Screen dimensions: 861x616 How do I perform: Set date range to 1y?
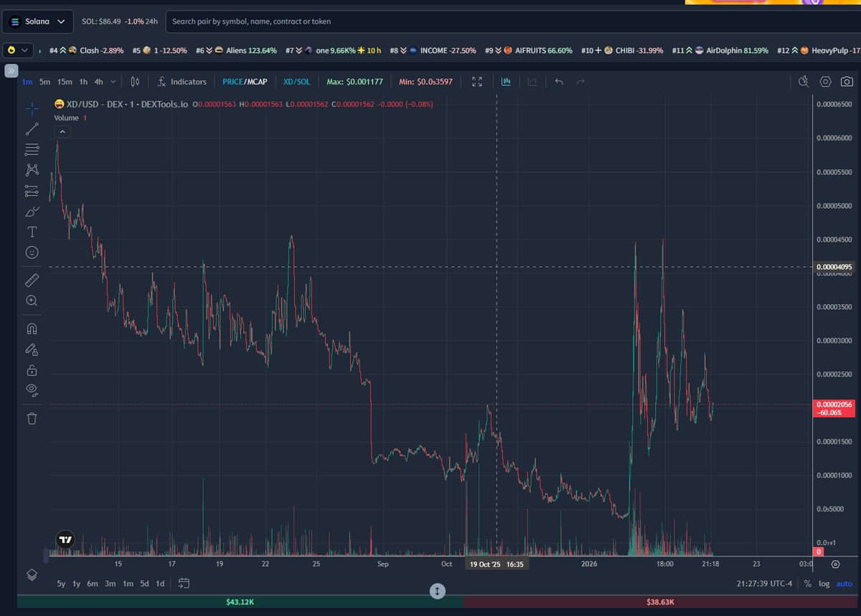pos(77,584)
